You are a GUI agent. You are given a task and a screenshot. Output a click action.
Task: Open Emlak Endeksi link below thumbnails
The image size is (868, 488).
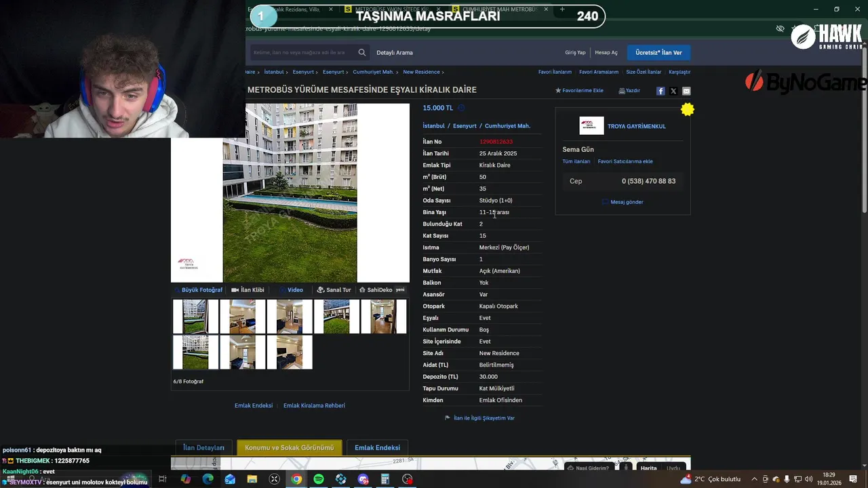254,405
